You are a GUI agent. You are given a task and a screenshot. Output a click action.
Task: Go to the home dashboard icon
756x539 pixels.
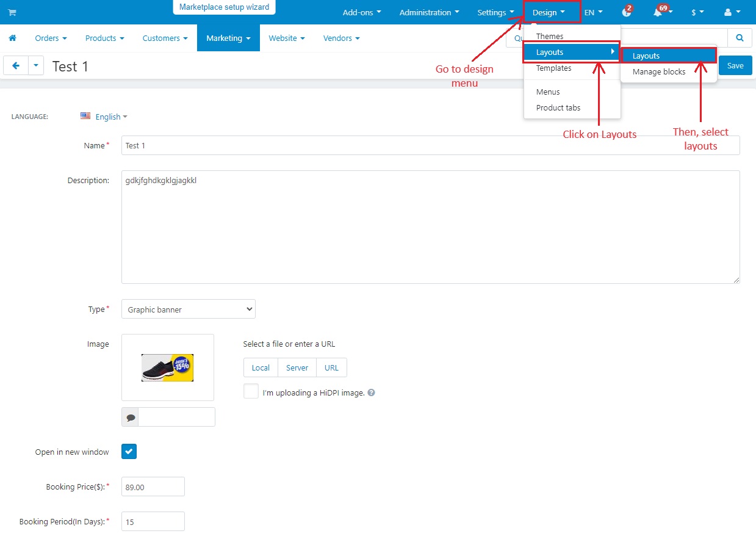[12, 38]
